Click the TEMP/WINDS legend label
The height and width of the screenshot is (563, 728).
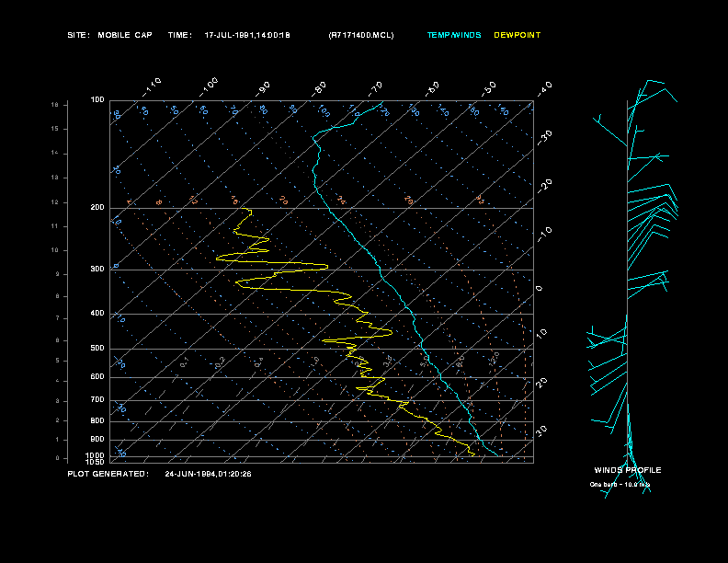453,35
